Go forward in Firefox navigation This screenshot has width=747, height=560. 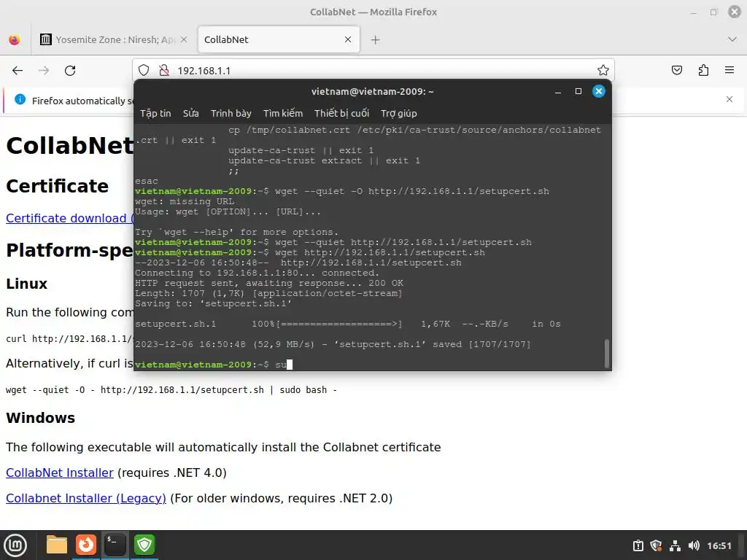(x=44, y=71)
